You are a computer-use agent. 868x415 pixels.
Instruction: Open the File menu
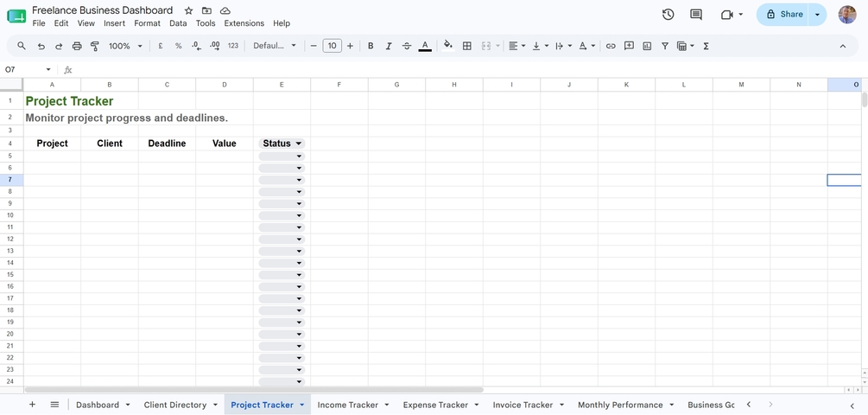[39, 23]
